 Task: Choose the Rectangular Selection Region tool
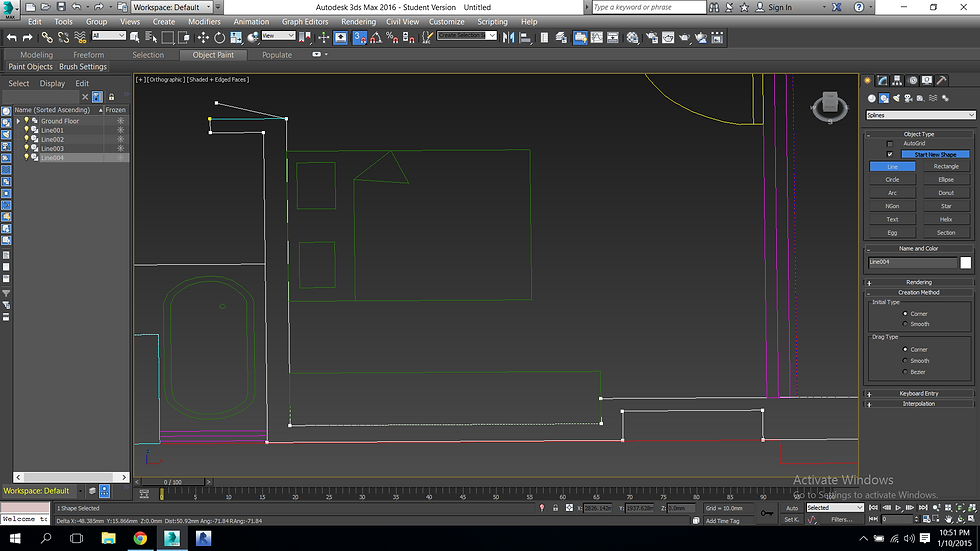168,38
